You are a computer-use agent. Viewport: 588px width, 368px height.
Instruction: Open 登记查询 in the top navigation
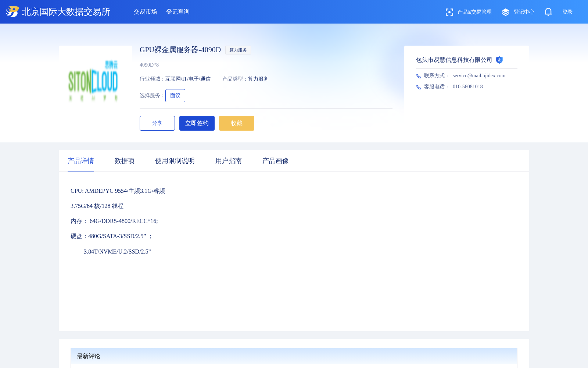click(178, 12)
